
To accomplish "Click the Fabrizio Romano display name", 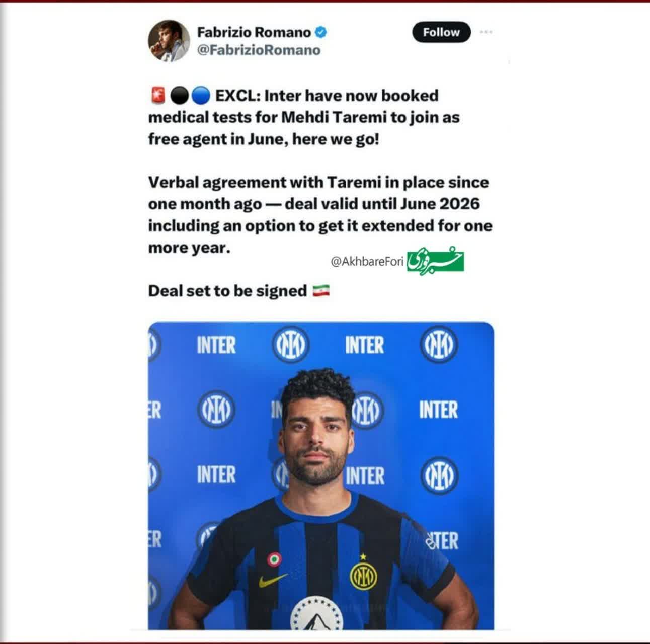I will [x=254, y=32].
